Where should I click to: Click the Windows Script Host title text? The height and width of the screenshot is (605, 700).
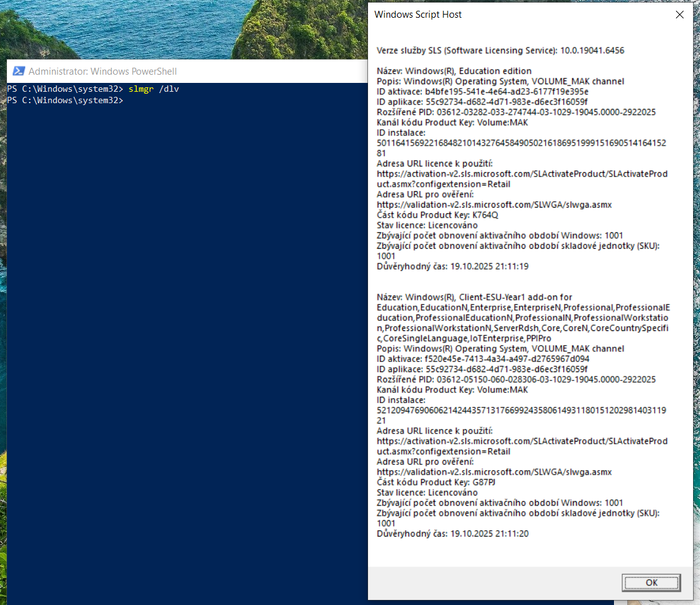(418, 15)
